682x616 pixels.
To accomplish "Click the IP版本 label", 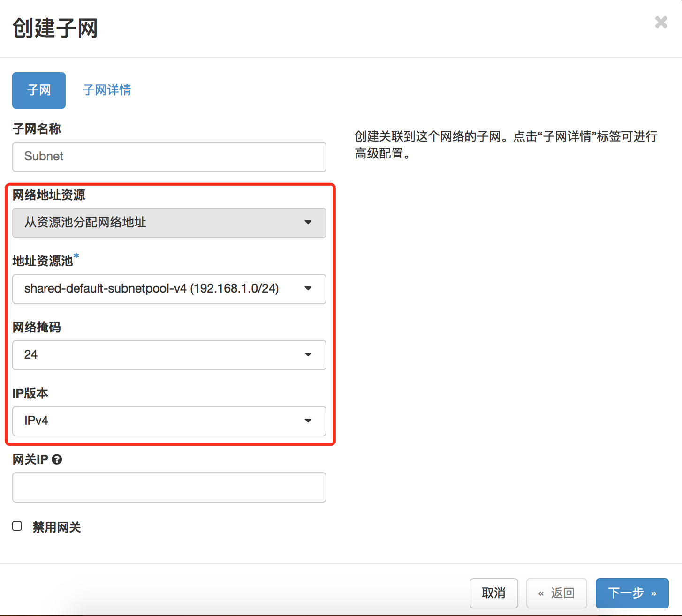I will (x=30, y=393).
